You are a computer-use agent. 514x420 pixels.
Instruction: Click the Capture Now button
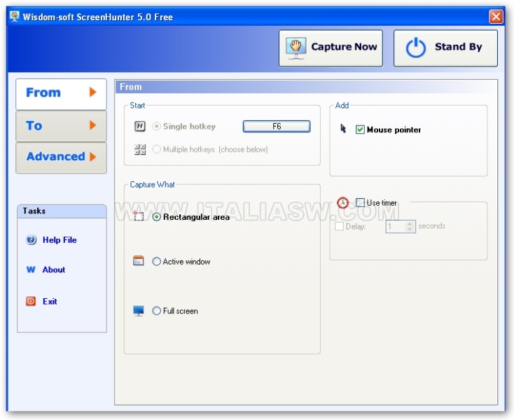coord(331,48)
